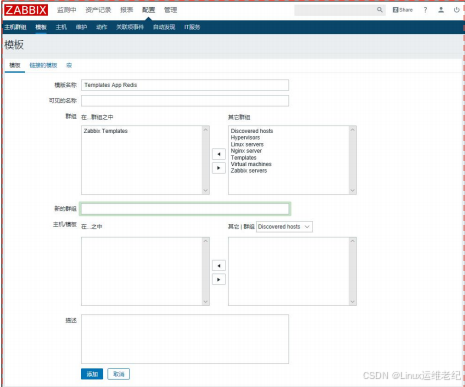465x387 pixels.
Task: Go to 自动发现 submenu
Action: point(164,27)
